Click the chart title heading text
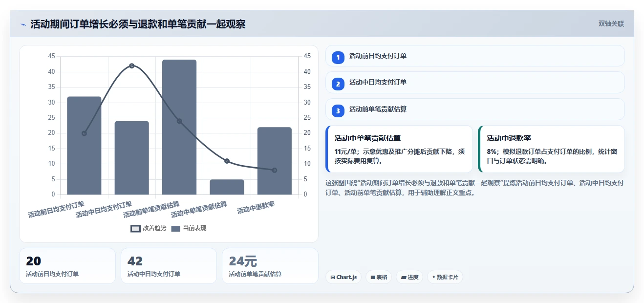The width and height of the screenshot is (644, 303). pos(138,24)
